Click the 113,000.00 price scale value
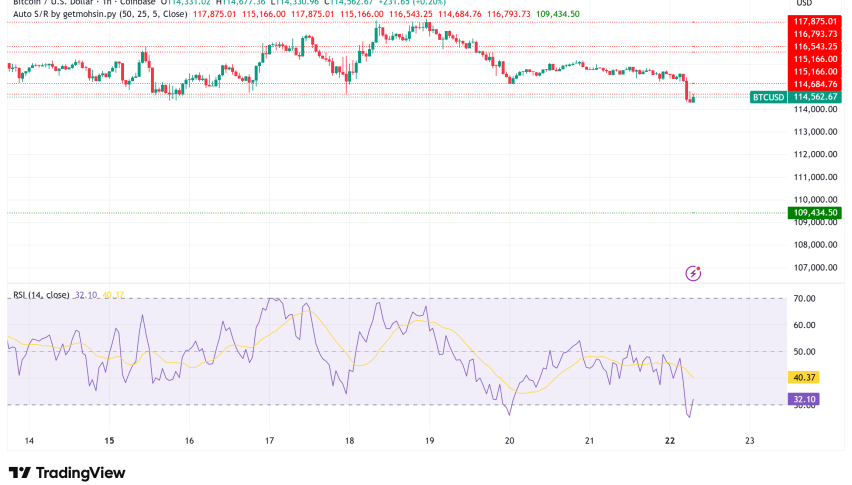The height and width of the screenshot is (485, 852). tap(815, 132)
